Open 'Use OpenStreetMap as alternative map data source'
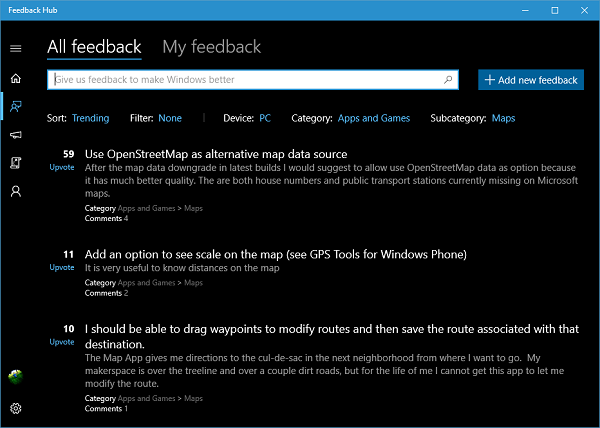 [216, 154]
